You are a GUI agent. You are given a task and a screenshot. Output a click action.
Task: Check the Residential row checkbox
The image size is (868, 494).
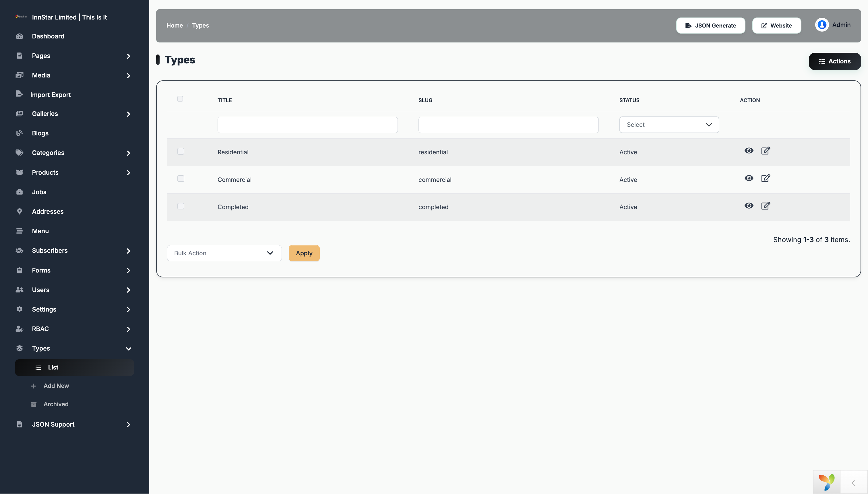pyautogui.click(x=181, y=151)
